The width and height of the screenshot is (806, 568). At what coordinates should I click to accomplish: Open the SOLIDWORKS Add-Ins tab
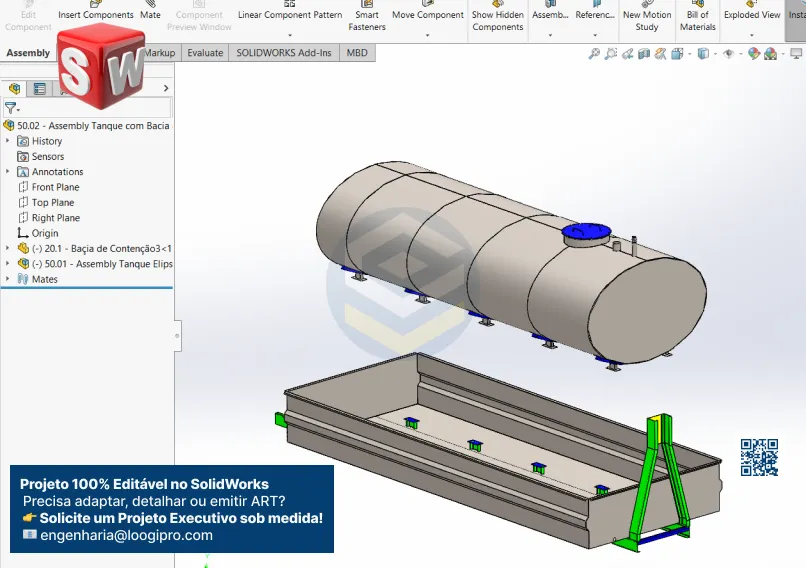[283, 53]
